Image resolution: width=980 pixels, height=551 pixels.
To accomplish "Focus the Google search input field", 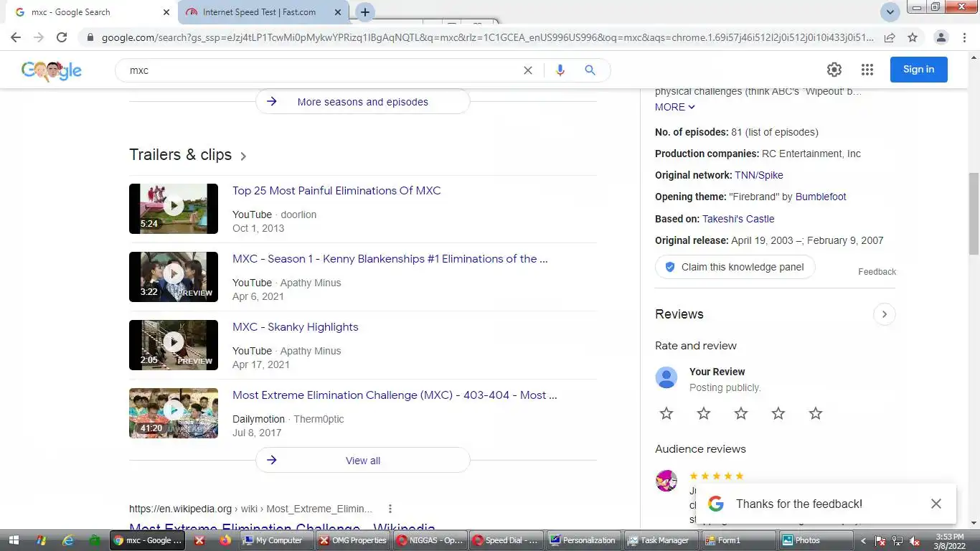I will click(x=323, y=70).
